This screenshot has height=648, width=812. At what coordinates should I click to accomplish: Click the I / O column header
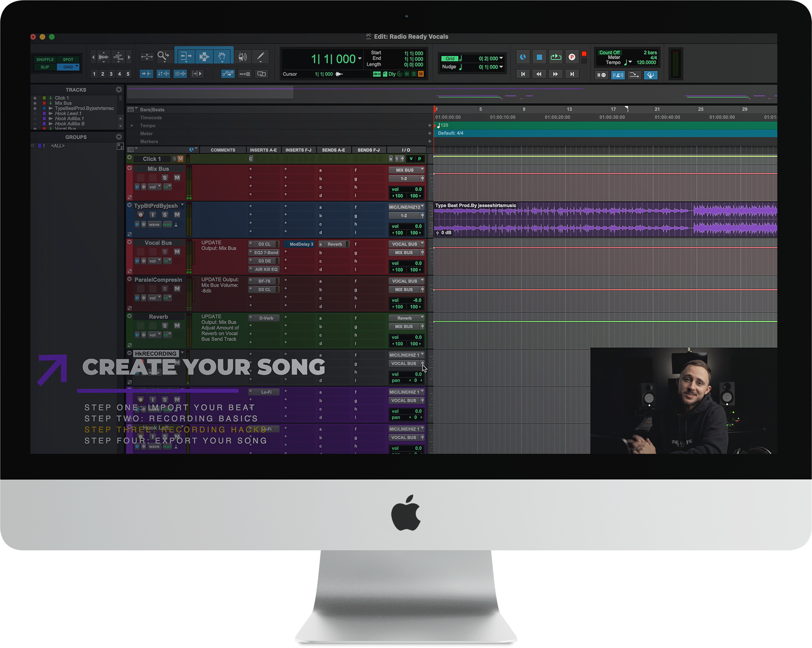point(406,150)
